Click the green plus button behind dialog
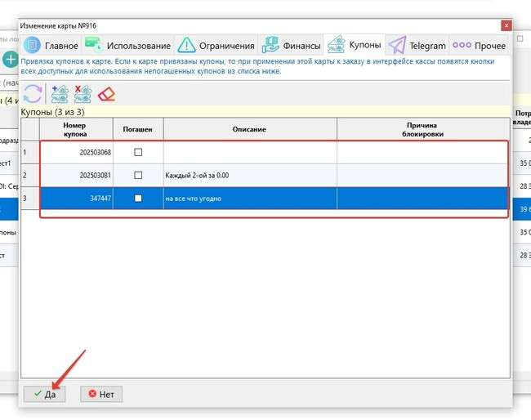Image resolution: width=531 pixels, height=420 pixels. click(x=10, y=59)
